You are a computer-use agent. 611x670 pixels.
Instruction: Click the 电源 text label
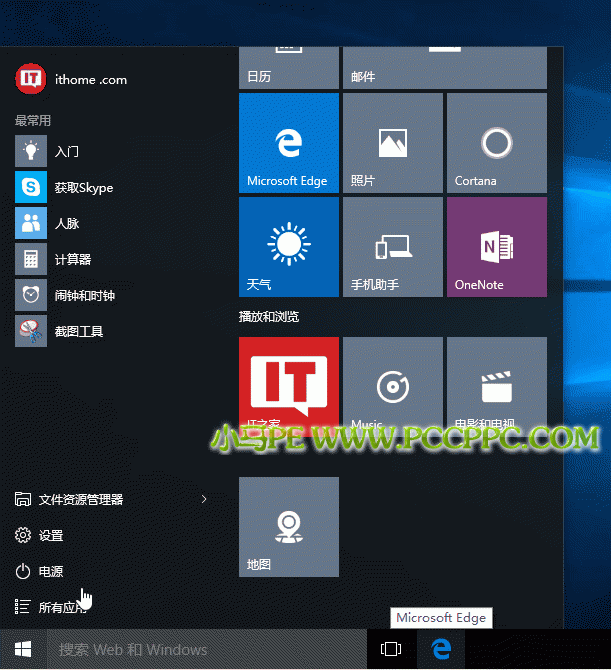coord(51,571)
